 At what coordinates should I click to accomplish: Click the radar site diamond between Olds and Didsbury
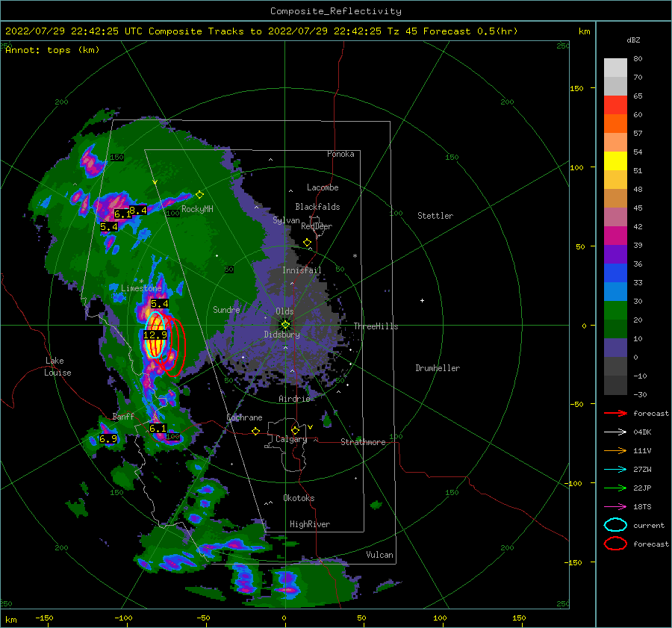click(x=285, y=325)
